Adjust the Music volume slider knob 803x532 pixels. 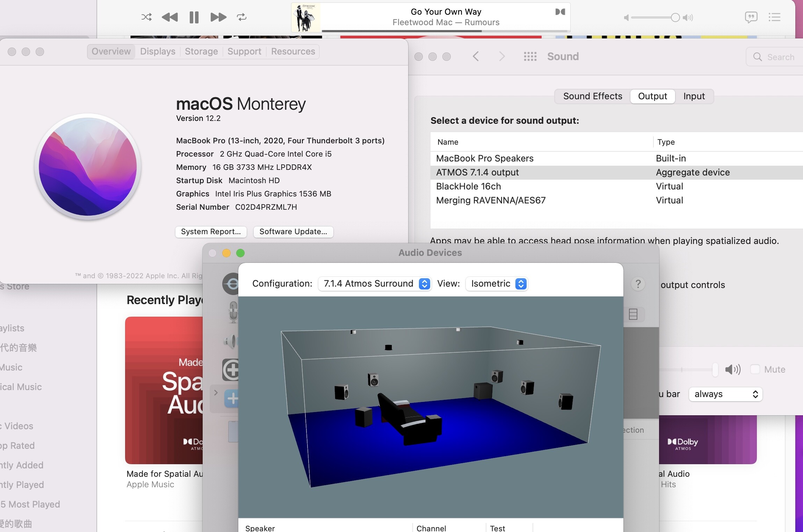[x=675, y=17]
